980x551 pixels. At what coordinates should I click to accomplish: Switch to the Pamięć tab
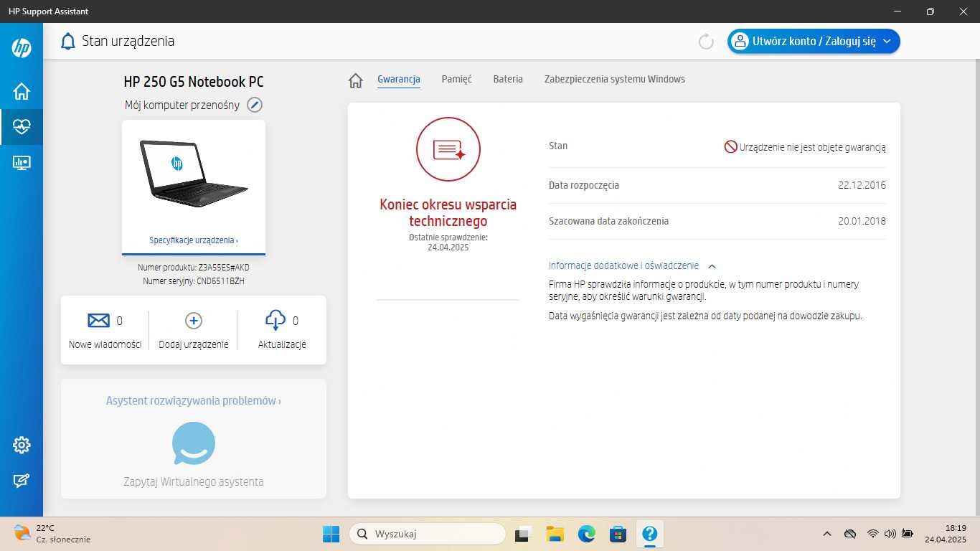coord(457,80)
